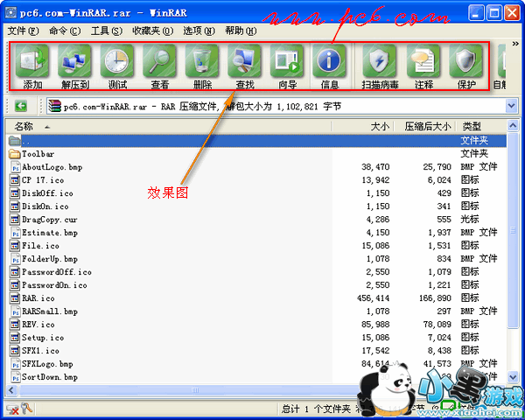Open the 收藏夹(O) menu
525x420 pixels.
tap(152, 31)
